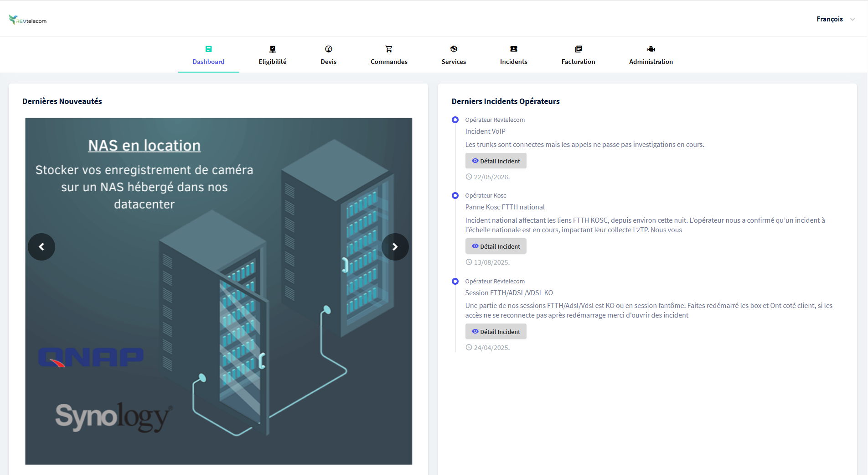Open the François user menu
The image size is (868, 475).
point(835,19)
